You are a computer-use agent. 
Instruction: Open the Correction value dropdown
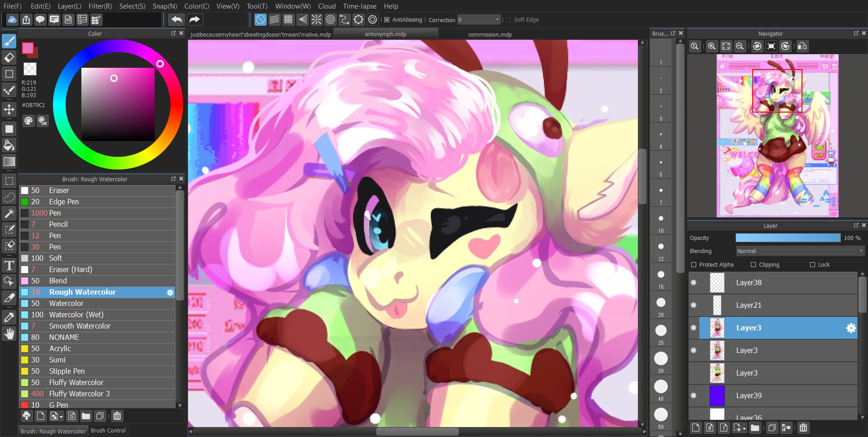479,20
